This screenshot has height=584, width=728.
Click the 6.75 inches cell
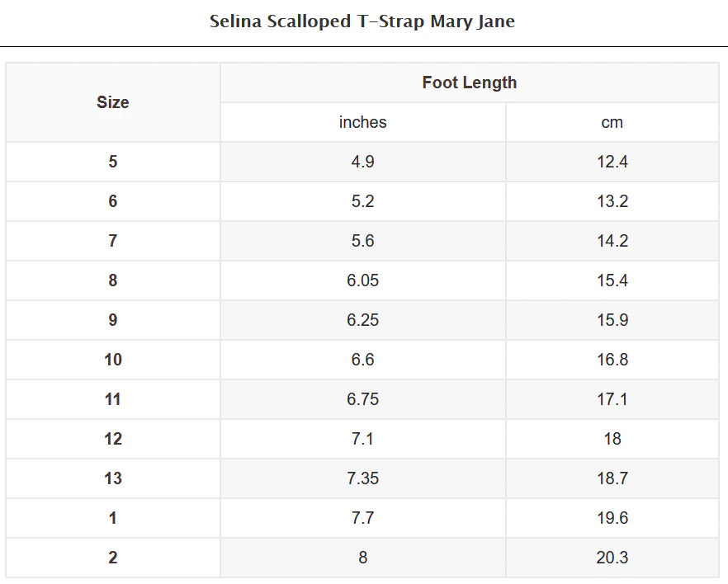362,399
